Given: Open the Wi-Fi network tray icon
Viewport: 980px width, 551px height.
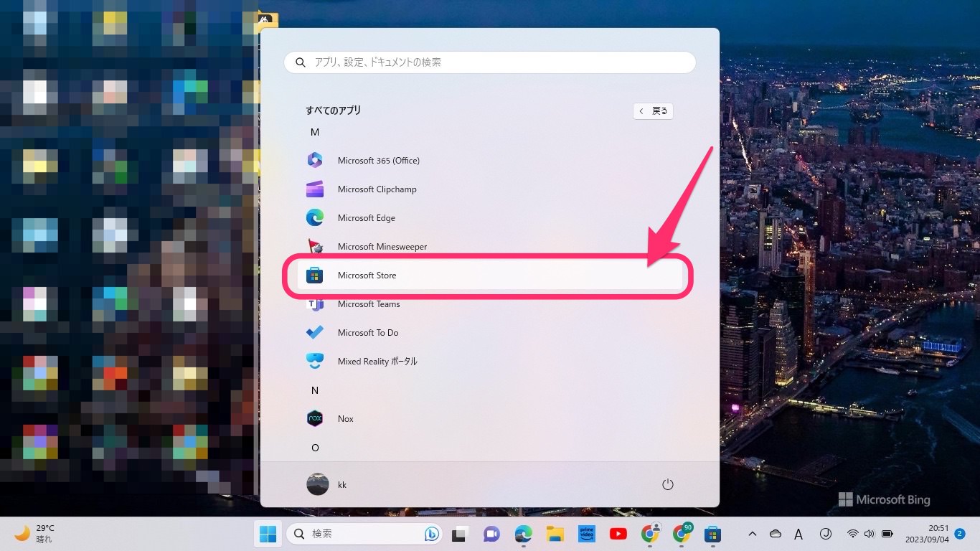Looking at the screenshot, I should (853, 534).
